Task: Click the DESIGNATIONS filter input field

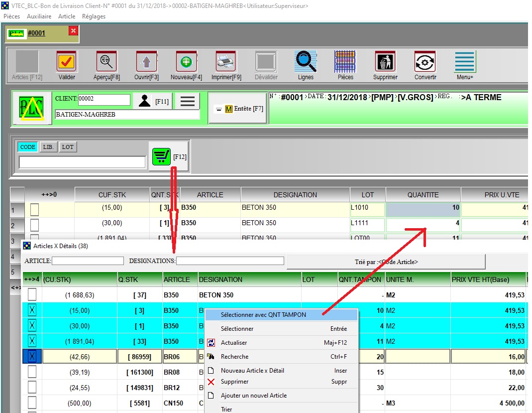Action: (x=230, y=261)
